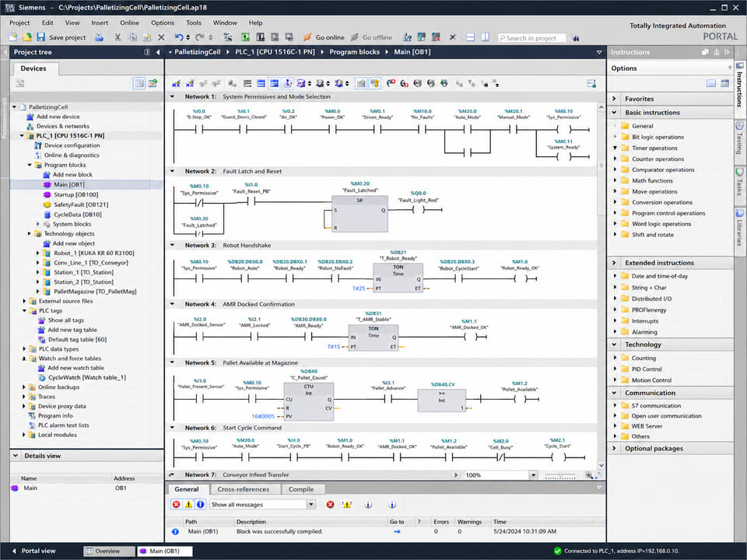Open the Timer operations folder
Viewport: 747px width, 560px height.
[x=654, y=148]
